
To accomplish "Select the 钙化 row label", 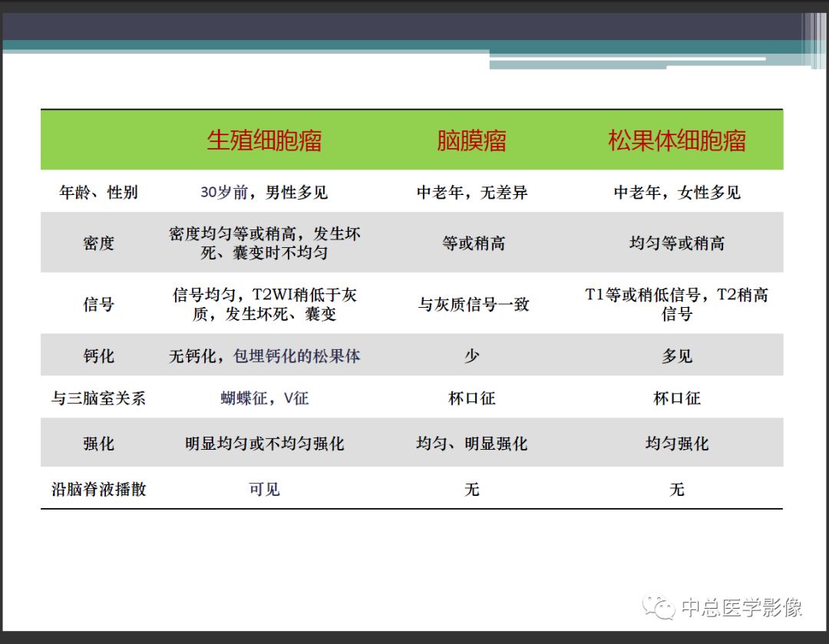I will click(98, 356).
